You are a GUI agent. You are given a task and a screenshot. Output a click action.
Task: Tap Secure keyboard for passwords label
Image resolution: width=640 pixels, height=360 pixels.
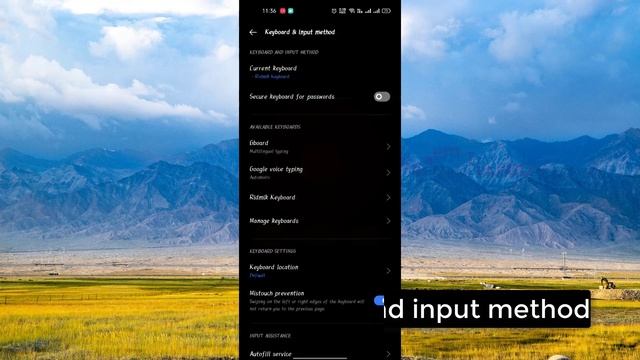point(292,97)
